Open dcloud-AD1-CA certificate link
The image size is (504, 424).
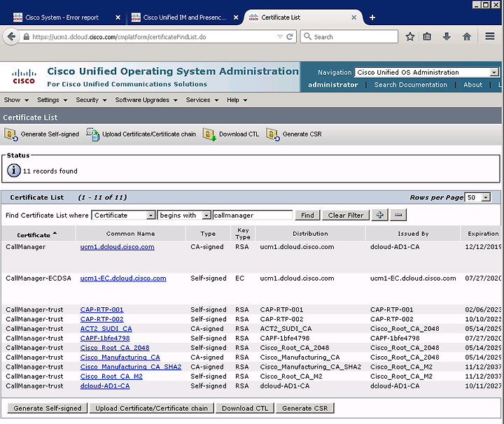105,386
